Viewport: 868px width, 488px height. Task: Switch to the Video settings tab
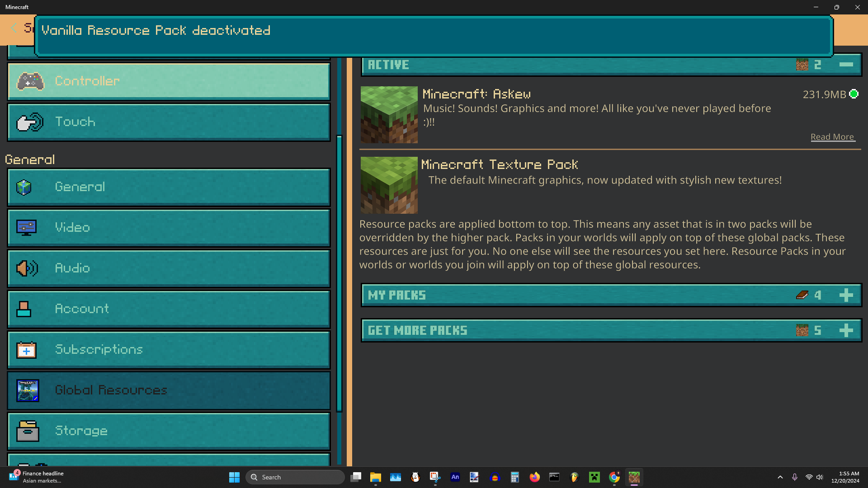(x=169, y=228)
